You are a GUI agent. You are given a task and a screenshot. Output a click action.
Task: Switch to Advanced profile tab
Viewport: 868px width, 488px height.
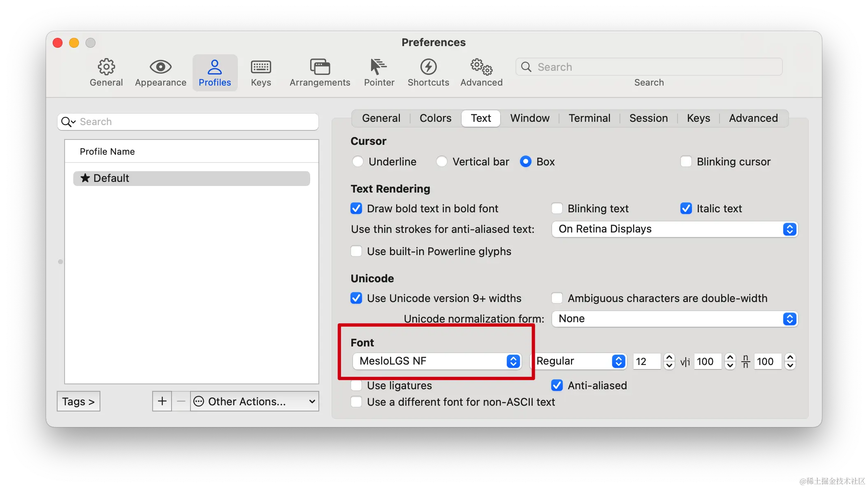pyautogui.click(x=753, y=119)
